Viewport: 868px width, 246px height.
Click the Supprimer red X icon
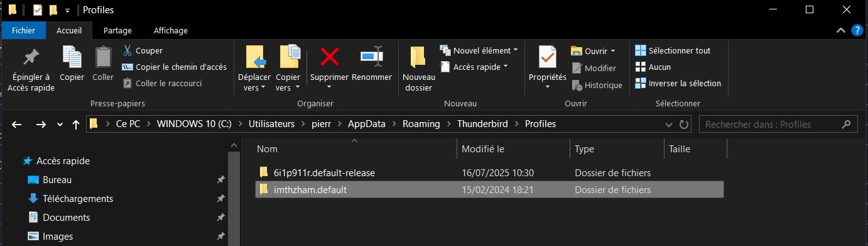329,57
